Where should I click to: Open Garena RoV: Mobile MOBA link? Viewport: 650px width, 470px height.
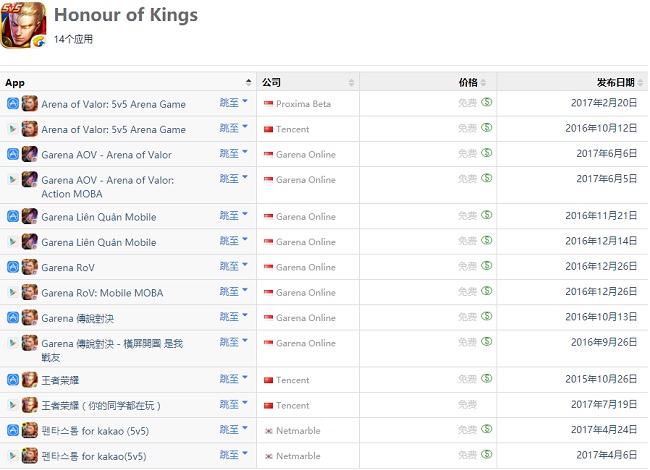click(x=102, y=293)
